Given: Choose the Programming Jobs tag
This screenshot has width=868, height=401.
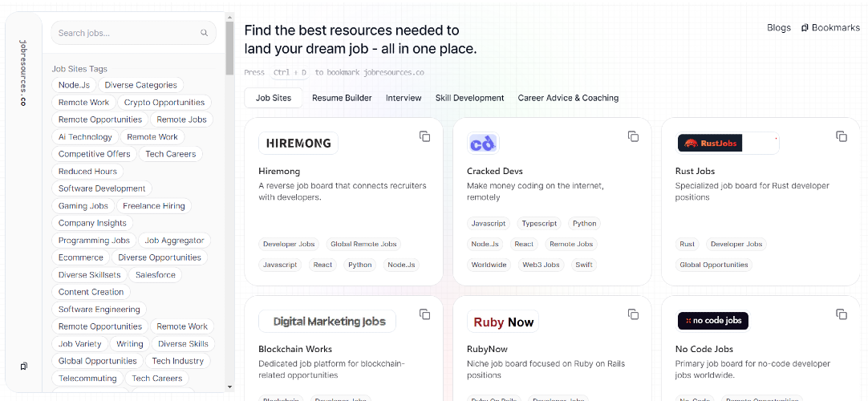Looking at the screenshot, I should [94, 240].
